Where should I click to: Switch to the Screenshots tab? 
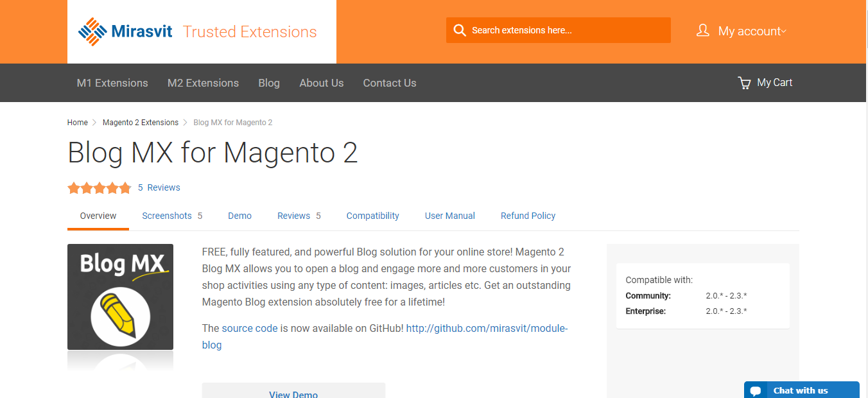point(172,216)
